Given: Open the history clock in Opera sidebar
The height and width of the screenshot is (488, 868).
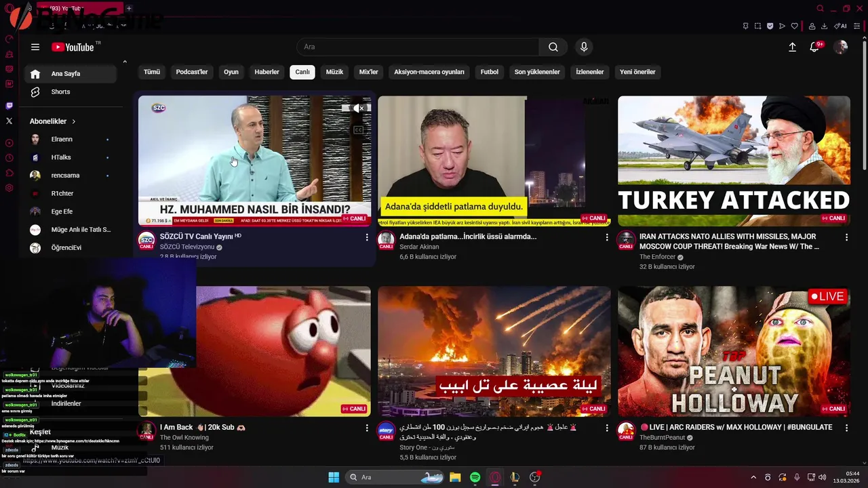Looking at the screenshot, I should 9,158.
